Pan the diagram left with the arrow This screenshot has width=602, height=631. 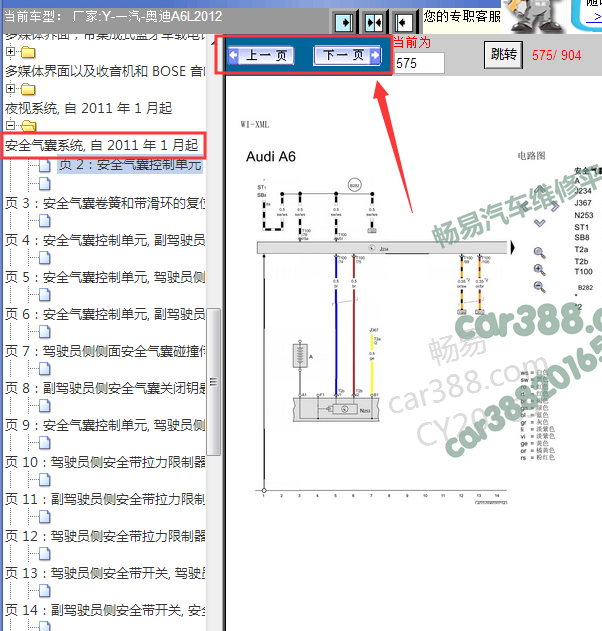[x=524, y=207]
